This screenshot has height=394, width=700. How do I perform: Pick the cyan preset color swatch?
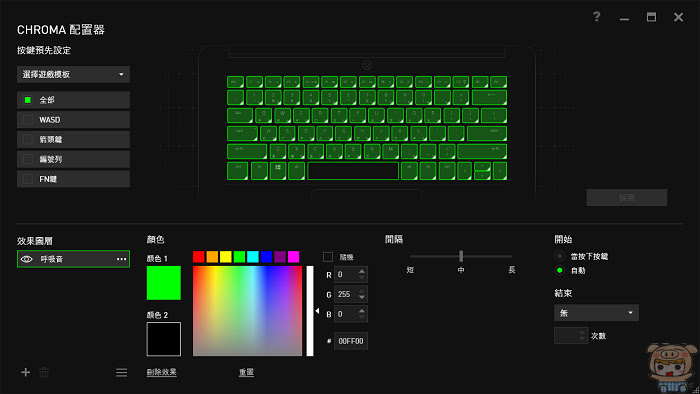[253, 257]
